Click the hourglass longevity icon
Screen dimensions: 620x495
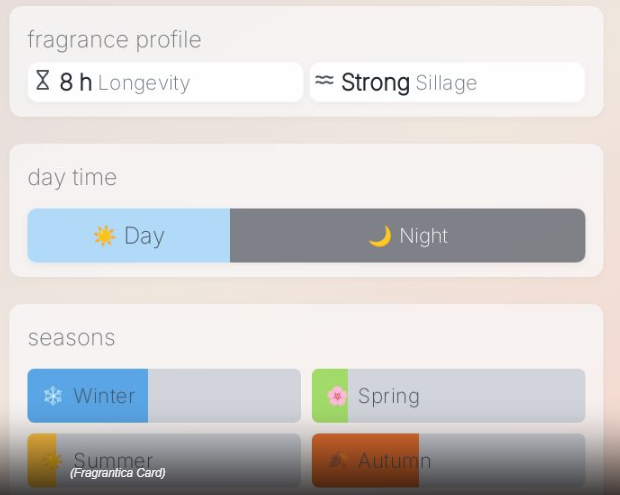coord(42,81)
